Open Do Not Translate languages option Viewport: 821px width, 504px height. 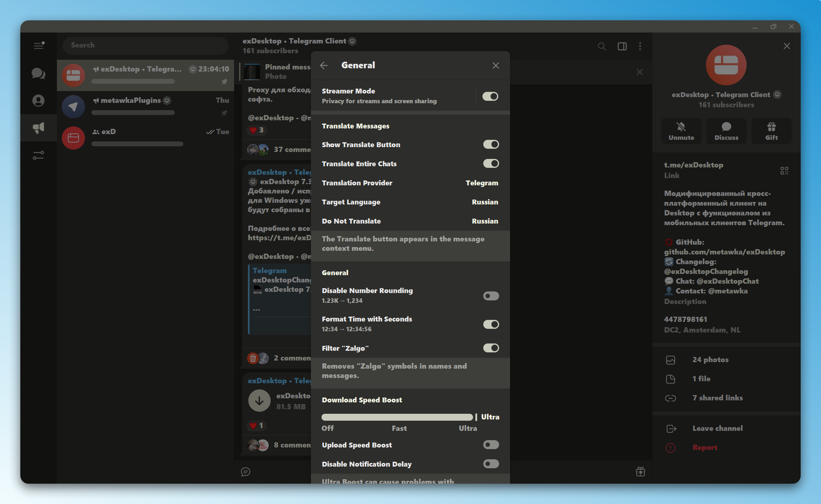pyautogui.click(x=410, y=221)
